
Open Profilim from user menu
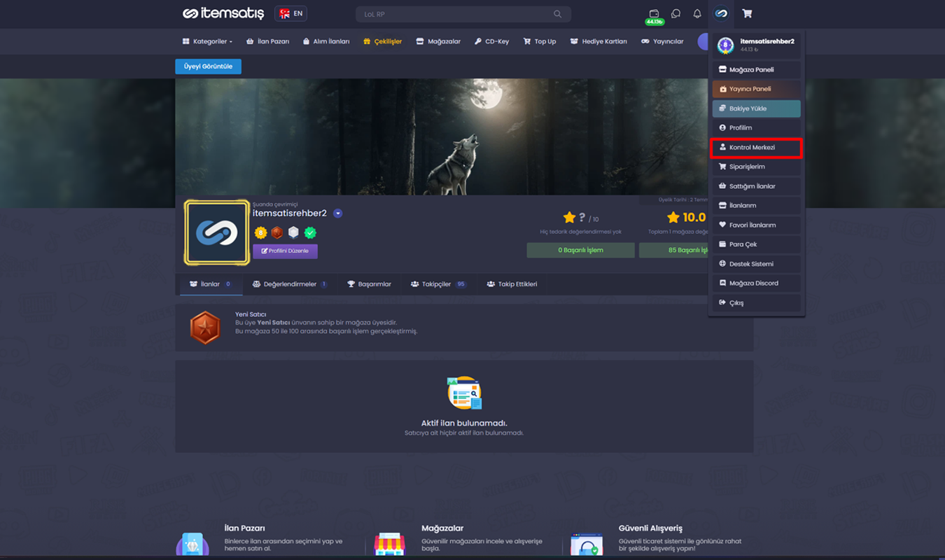pos(756,127)
